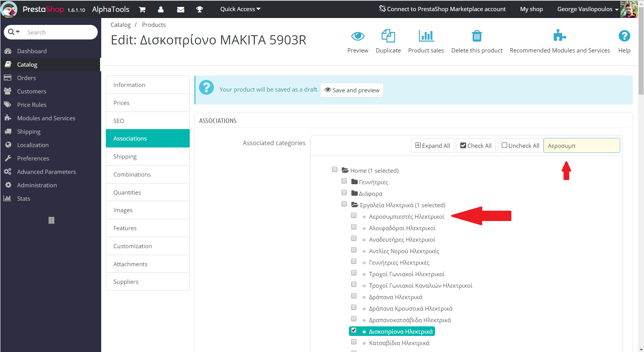This screenshot has height=352, width=644.
Task: Expand the Διάφορα folder
Action: pos(355,193)
